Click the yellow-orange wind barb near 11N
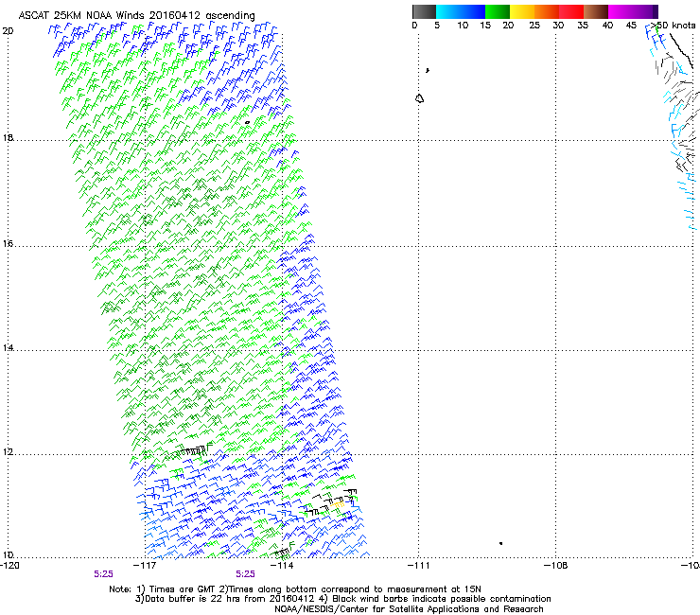Viewport: 700px width, 615px height. 338,503
